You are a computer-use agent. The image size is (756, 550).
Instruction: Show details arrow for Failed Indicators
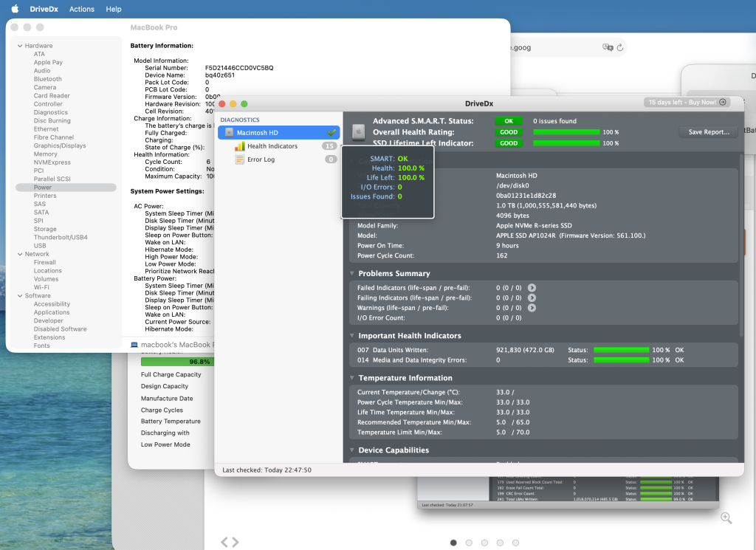click(532, 288)
